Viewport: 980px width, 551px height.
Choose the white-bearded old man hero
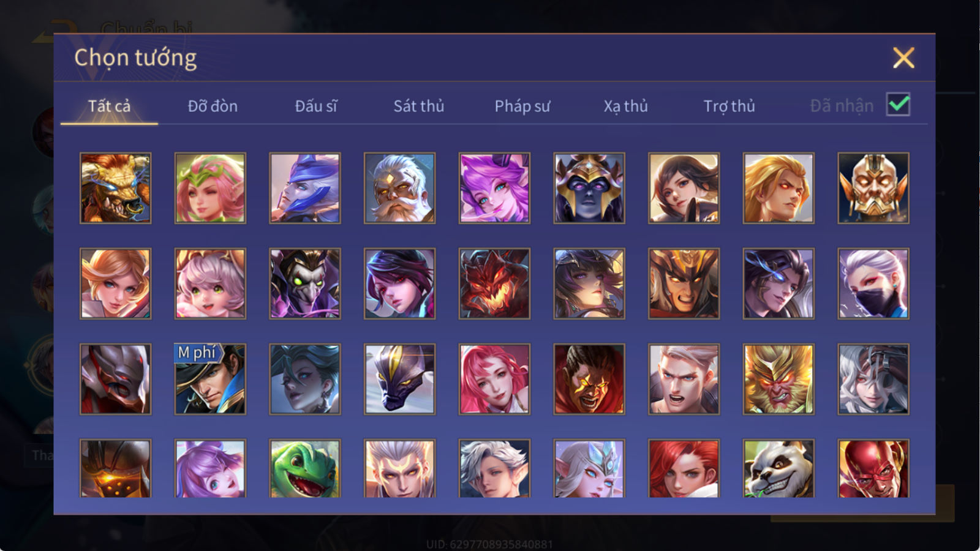(399, 188)
